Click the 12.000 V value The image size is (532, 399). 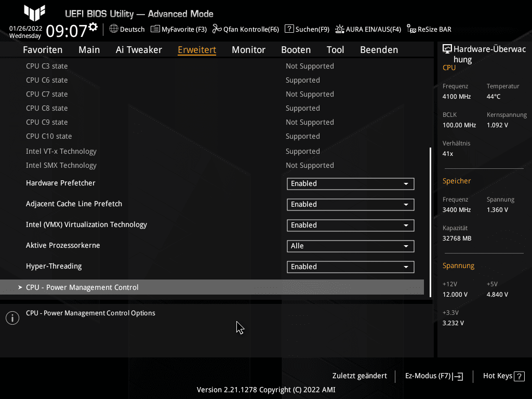click(x=455, y=295)
